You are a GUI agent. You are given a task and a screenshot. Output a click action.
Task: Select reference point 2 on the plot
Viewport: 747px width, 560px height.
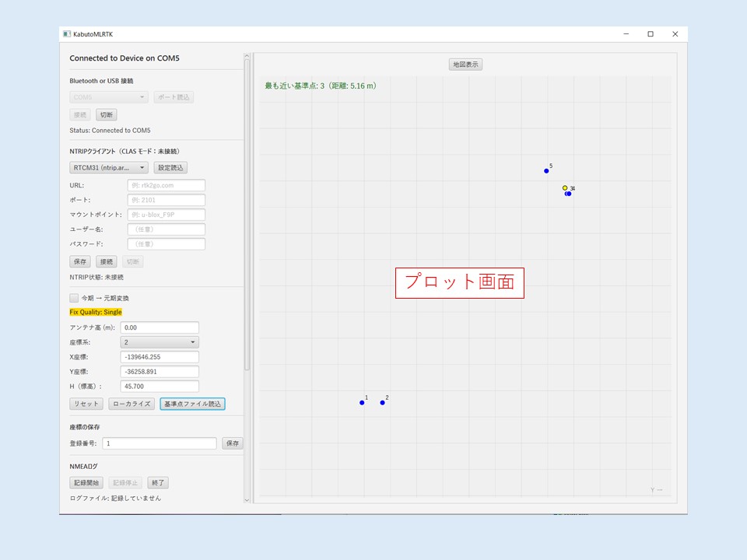383,403
